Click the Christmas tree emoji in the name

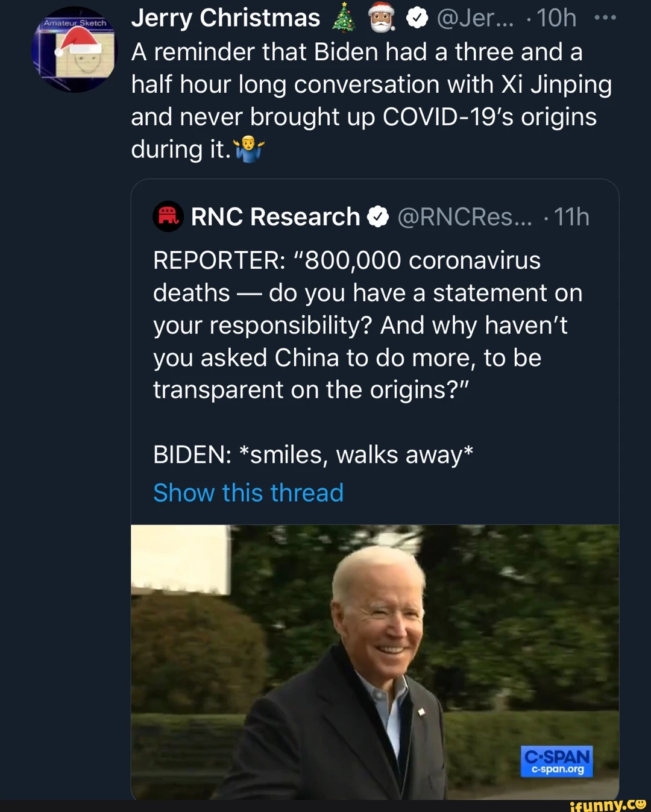(344, 17)
